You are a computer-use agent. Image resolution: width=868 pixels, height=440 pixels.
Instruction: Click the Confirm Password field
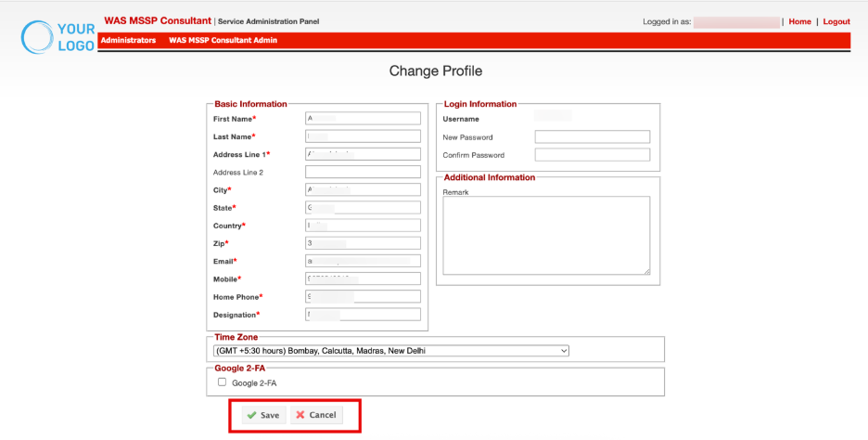(x=593, y=155)
